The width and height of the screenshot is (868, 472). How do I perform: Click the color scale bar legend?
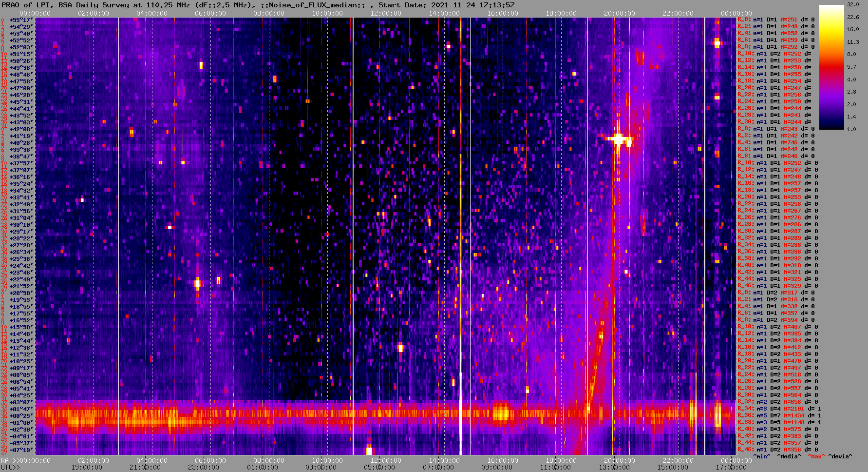point(831,67)
